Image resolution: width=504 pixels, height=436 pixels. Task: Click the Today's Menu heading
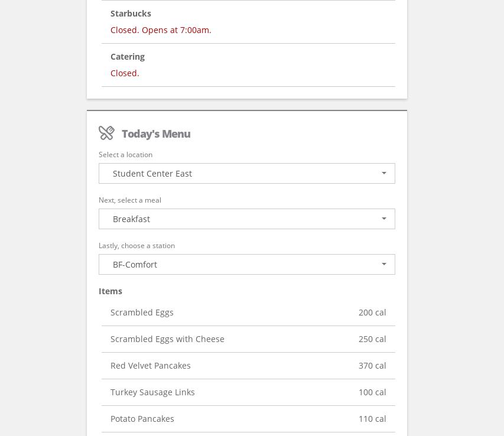[x=156, y=134]
